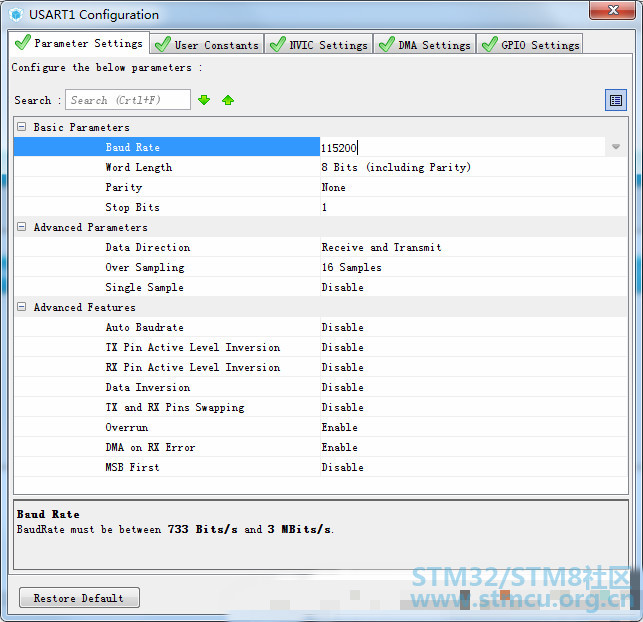643x622 pixels.
Task: Open the DMA Settings tab
Action: (x=425, y=44)
